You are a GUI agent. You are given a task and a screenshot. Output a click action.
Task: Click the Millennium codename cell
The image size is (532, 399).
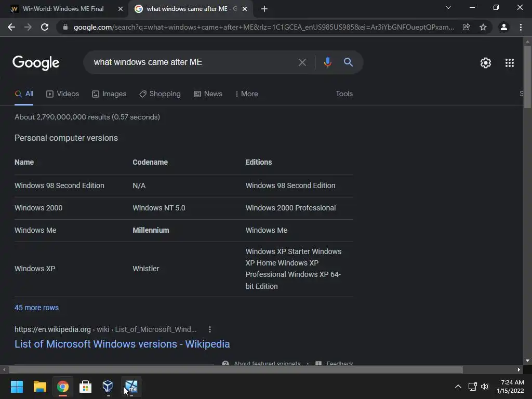[151, 230]
